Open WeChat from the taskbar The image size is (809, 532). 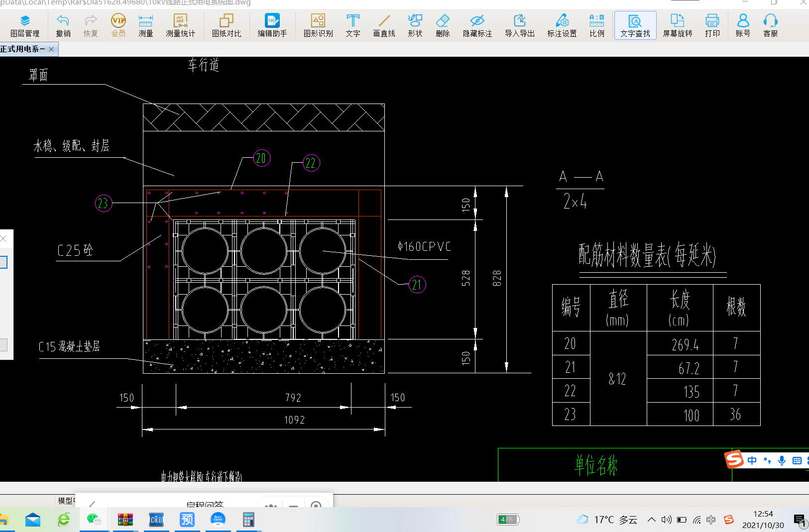[x=94, y=520]
